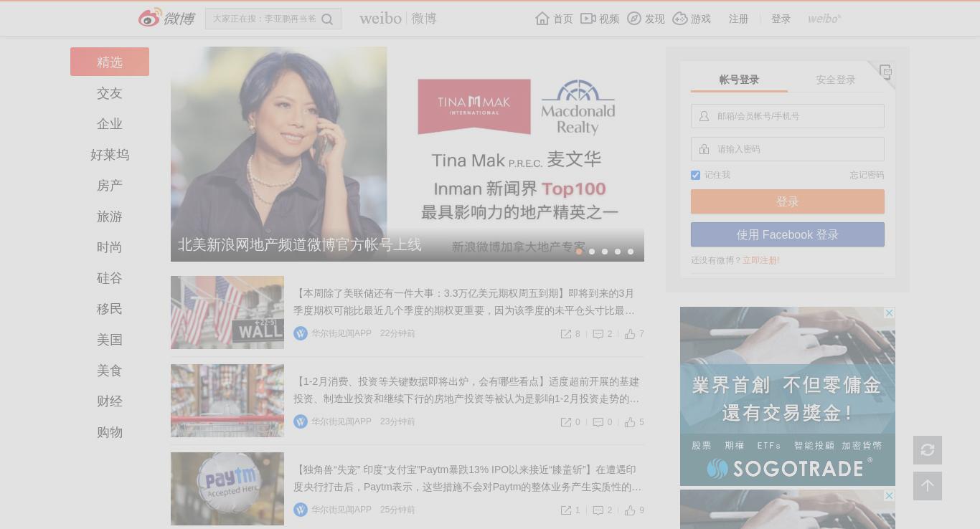Select 企业 category
Viewport: 980px width, 529px height.
(x=110, y=124)
